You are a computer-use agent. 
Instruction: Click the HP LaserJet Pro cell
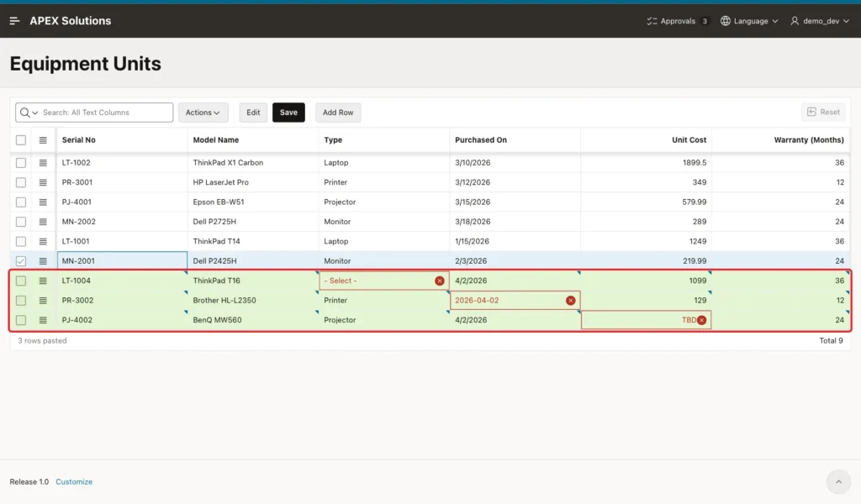pyautogui.click(x=252, y=182)
